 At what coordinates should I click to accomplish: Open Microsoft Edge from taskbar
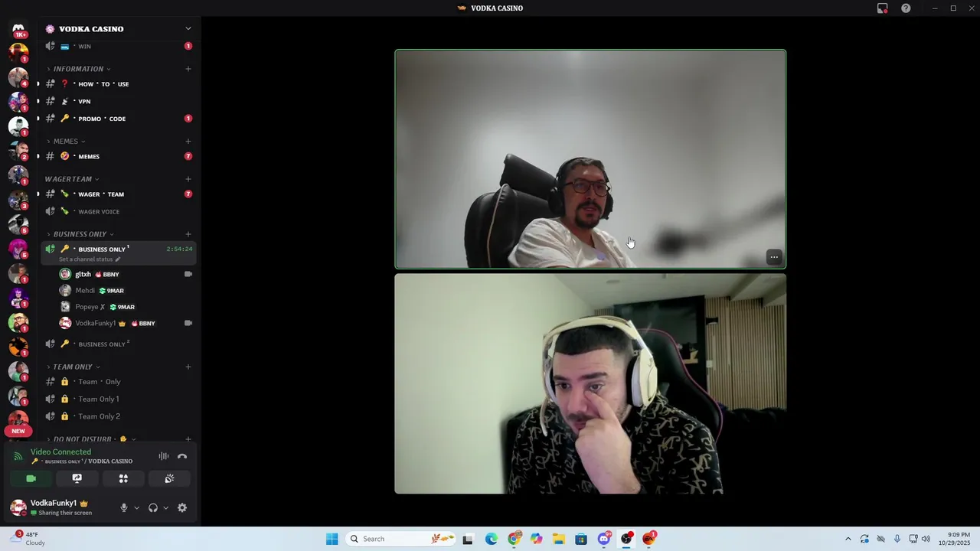tap(491, 539)
